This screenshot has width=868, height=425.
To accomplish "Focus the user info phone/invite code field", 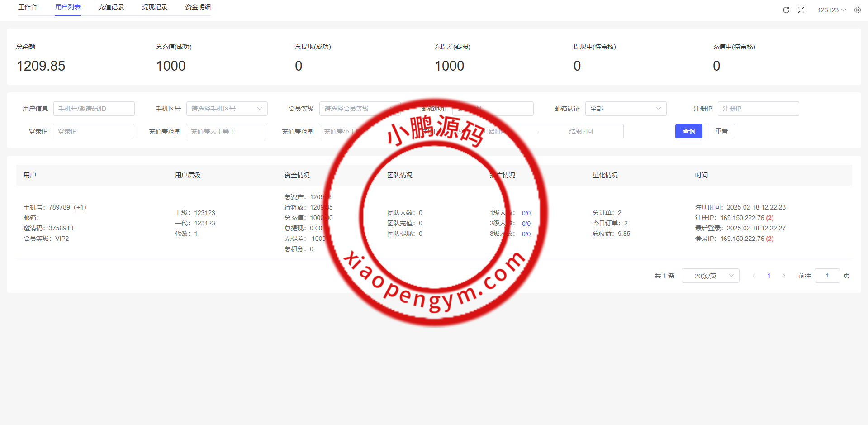I will tap(94, 109).
